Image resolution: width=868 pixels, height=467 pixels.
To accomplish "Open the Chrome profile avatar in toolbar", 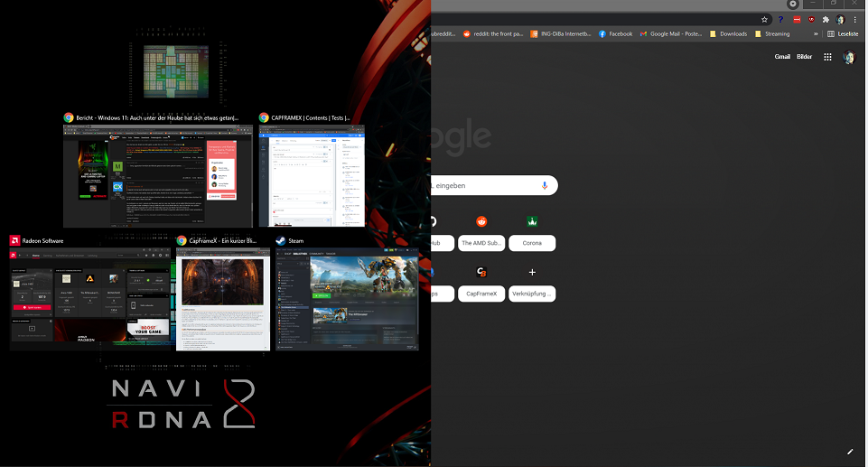I will point(840,19).
